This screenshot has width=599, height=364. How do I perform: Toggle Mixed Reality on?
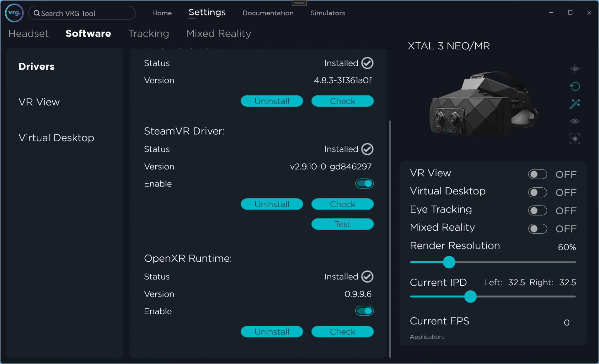click(x=538, y=229)
